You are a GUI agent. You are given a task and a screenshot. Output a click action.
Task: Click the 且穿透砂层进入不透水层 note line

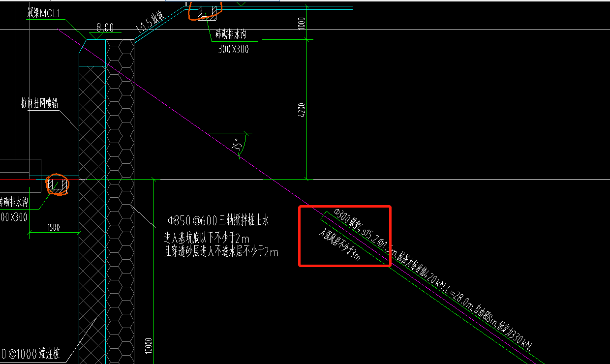220,252
